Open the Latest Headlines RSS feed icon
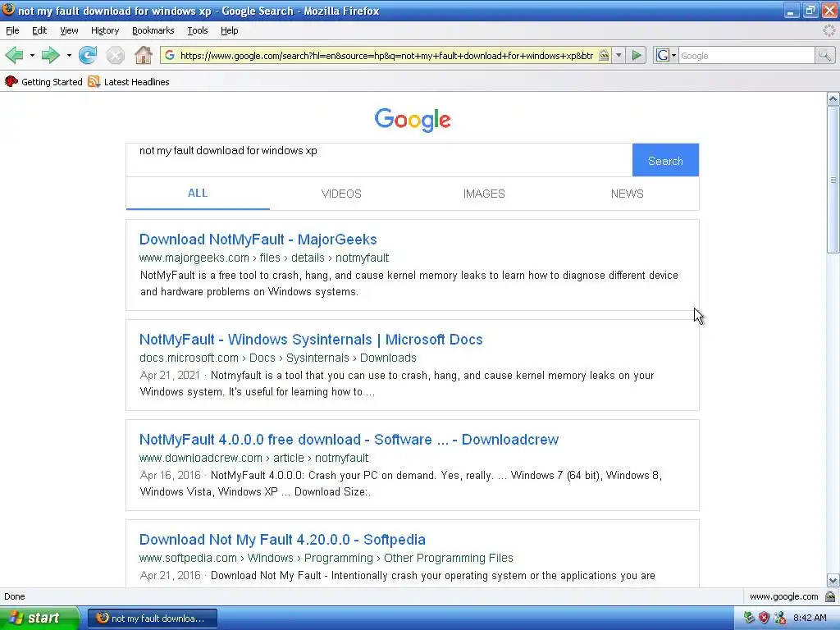Screen dimensions: 840x630 pyautogui.click(x=94, y=81)
